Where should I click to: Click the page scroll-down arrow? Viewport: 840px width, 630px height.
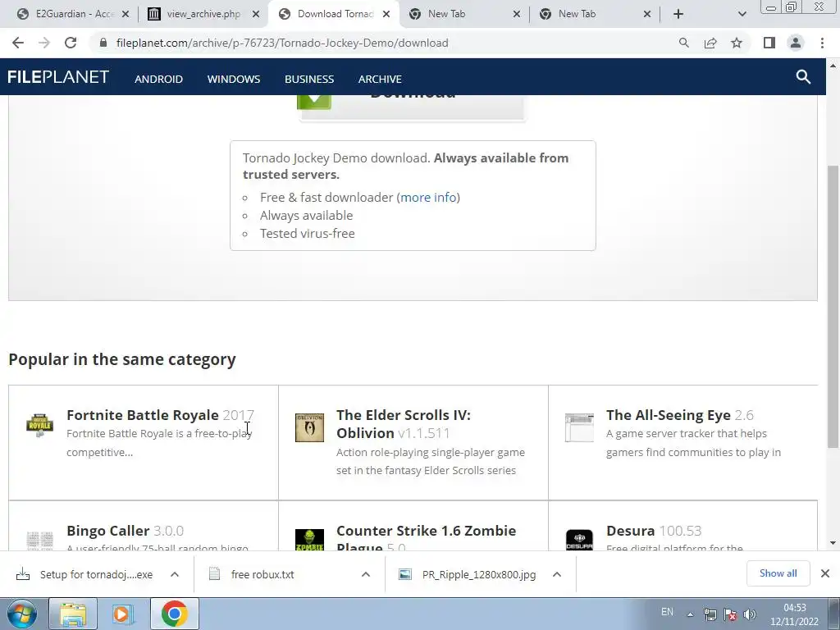click(x=833, y=543)
